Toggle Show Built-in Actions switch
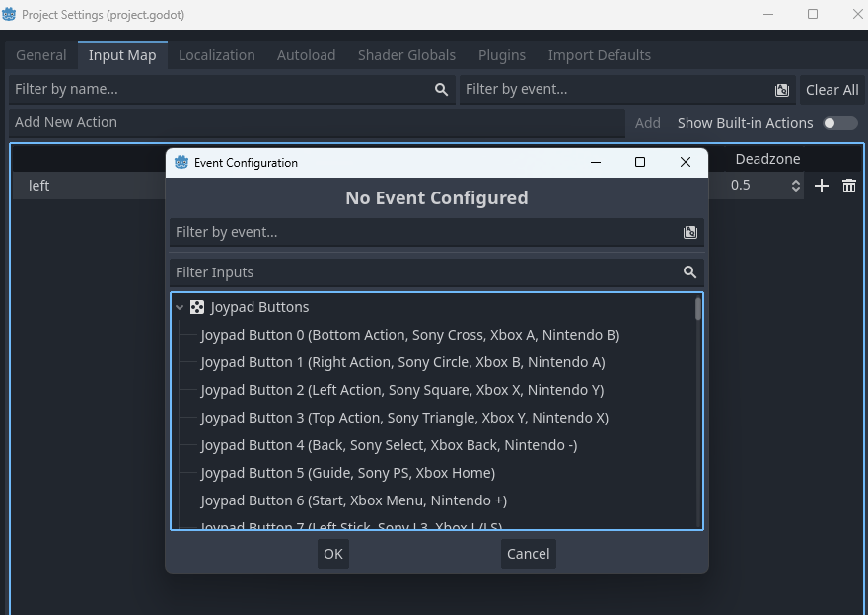Screen dimensions: 868x615 840,123
